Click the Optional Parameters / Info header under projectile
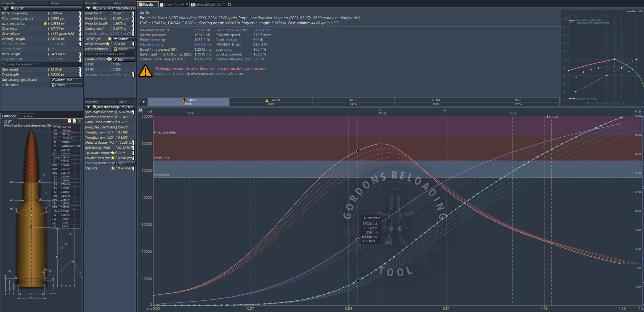 pyautogui.click(x=110, y=54)
